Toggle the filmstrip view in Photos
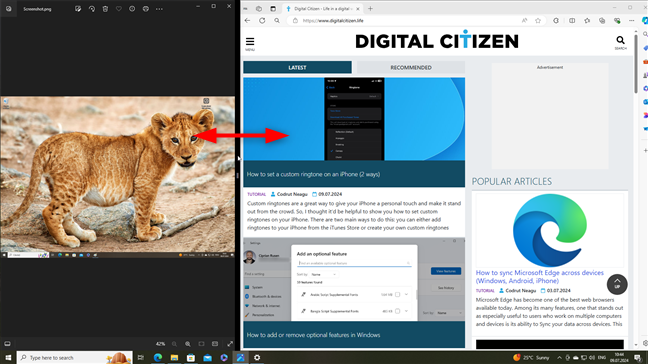The height and width of the screenshot is (364, 648). [x=7, y=344]
